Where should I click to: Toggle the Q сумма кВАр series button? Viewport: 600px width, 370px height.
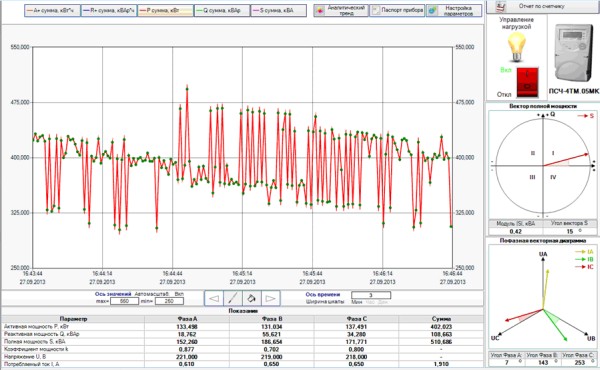[x=222, y=11]
